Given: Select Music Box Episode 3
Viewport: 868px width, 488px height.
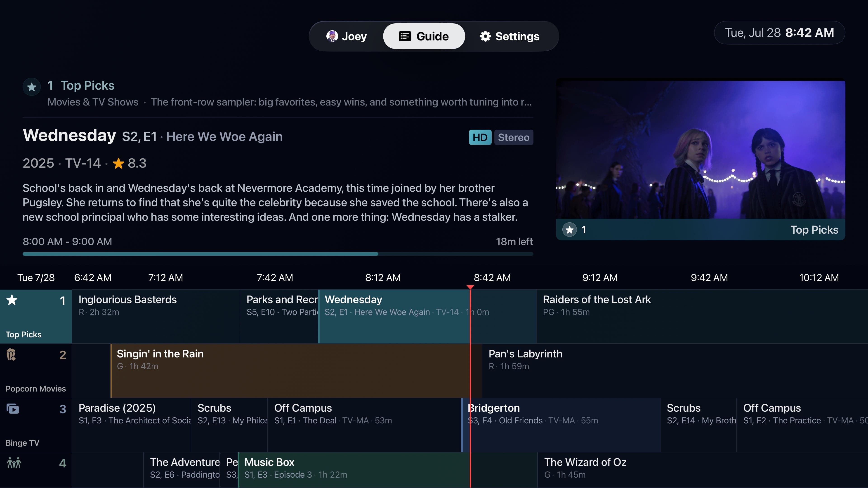Looking at the screenshot, I should pos(387,470).
